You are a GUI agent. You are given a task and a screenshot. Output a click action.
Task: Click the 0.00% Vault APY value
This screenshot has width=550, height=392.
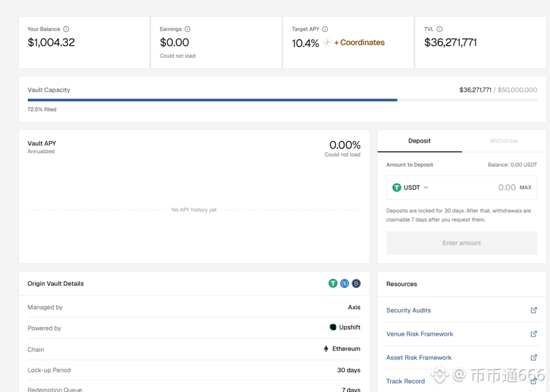[345, 145]
